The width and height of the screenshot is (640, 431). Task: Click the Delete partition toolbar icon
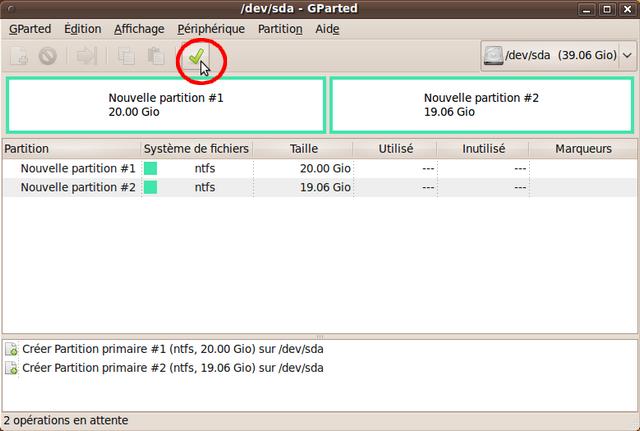[x=48, y=56]
